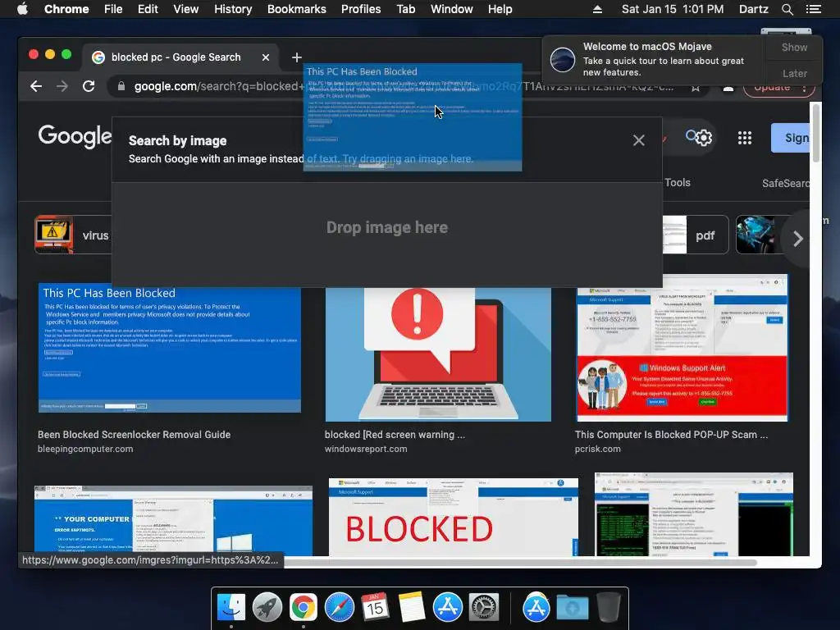The image size is (840, 630).
Task: Show more chips with the right arrow
Action: coord(797,239)
